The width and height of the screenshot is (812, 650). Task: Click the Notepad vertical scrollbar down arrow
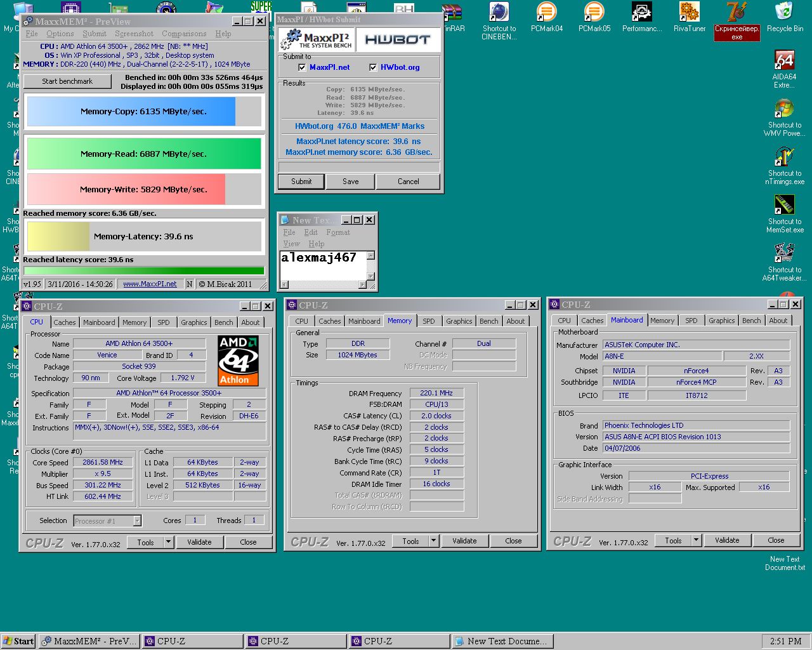click(371, 276)
